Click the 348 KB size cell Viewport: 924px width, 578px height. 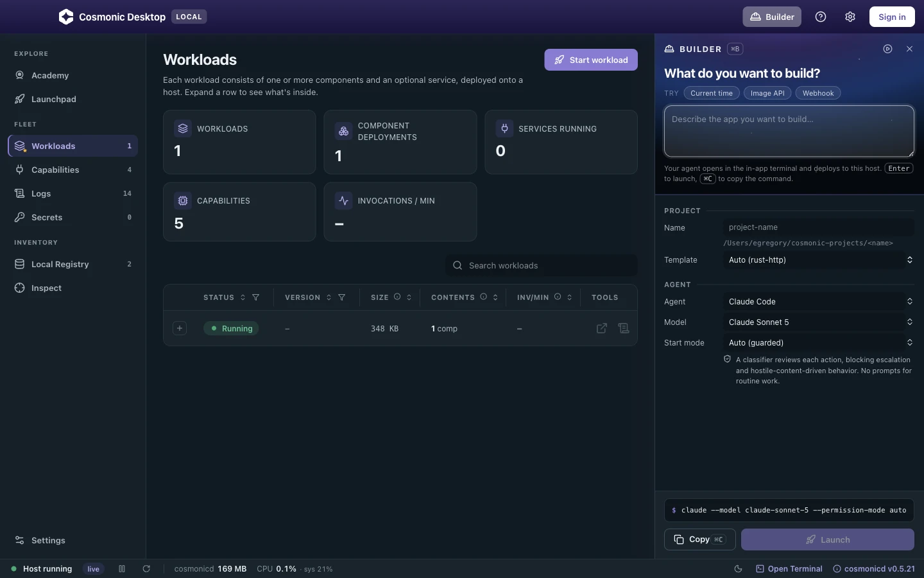(x=384, y=328)
